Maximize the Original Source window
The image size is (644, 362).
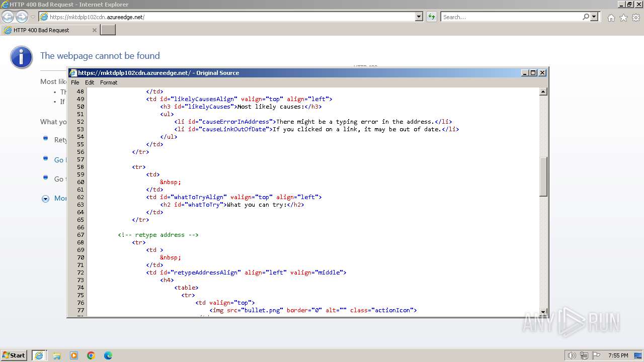click(x=533, y=73)
